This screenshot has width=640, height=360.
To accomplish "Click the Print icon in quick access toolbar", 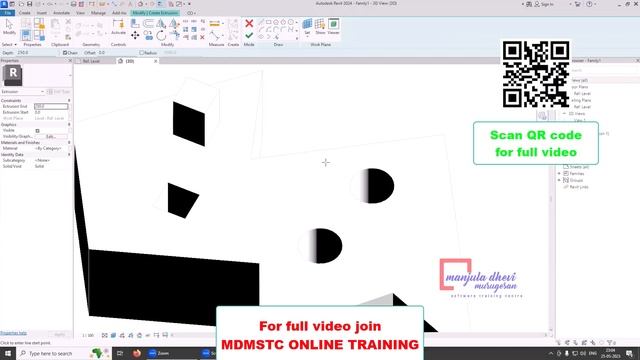I will [73, 4].
